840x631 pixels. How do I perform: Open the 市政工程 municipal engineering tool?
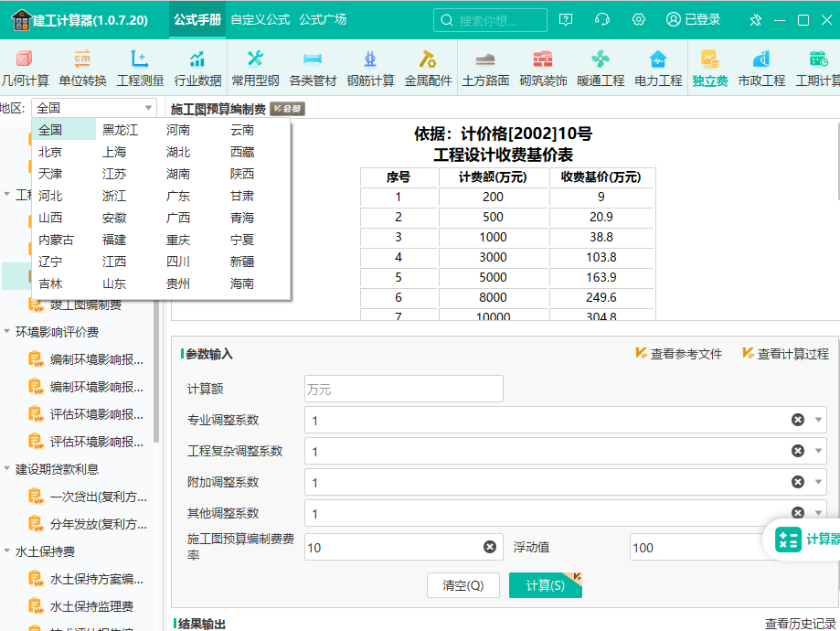pos(761,68)
